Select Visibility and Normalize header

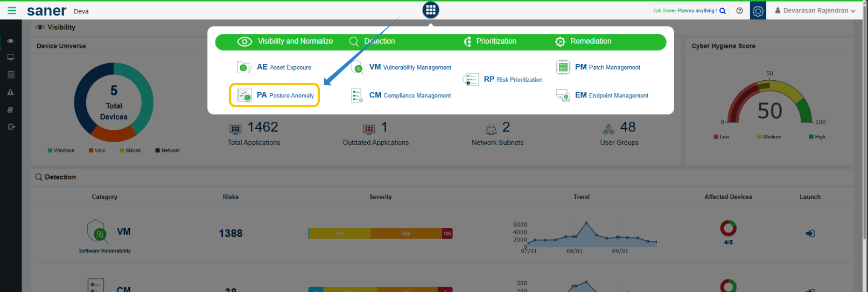285,41
